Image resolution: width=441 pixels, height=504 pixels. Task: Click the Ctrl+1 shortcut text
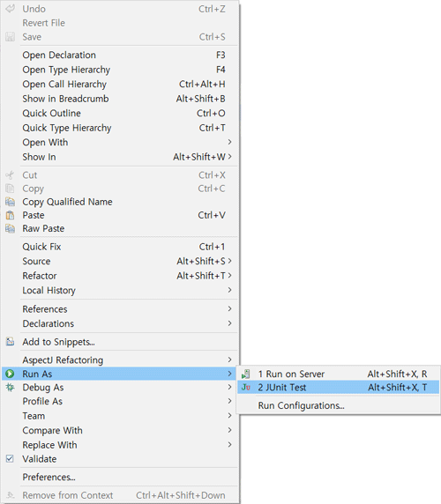(x=212, y=247)
